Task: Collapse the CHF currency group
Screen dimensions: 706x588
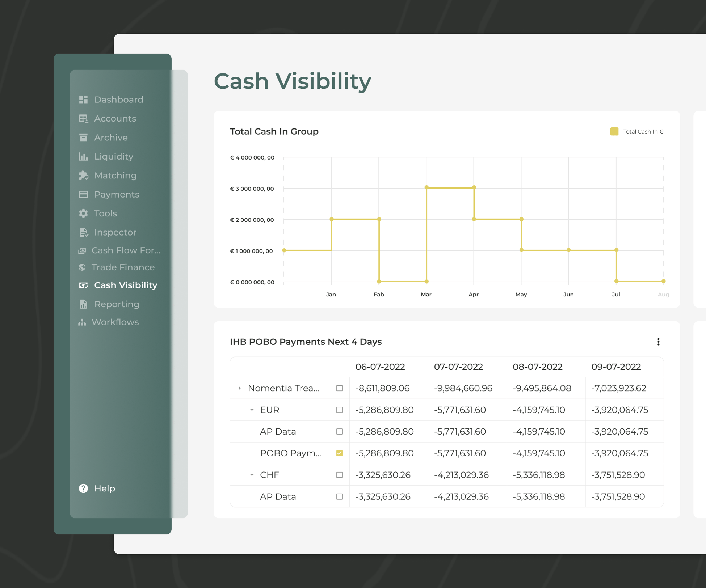Action: coord(252,475)
